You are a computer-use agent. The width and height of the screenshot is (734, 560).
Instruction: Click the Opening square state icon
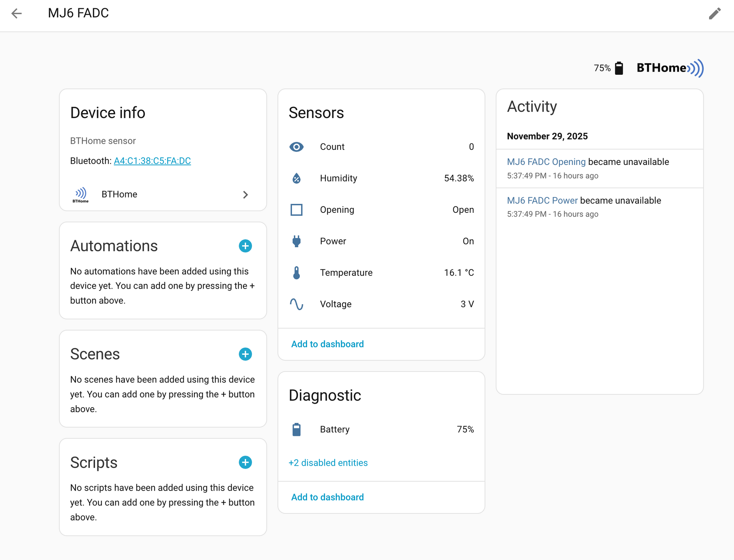pos(296,210)
